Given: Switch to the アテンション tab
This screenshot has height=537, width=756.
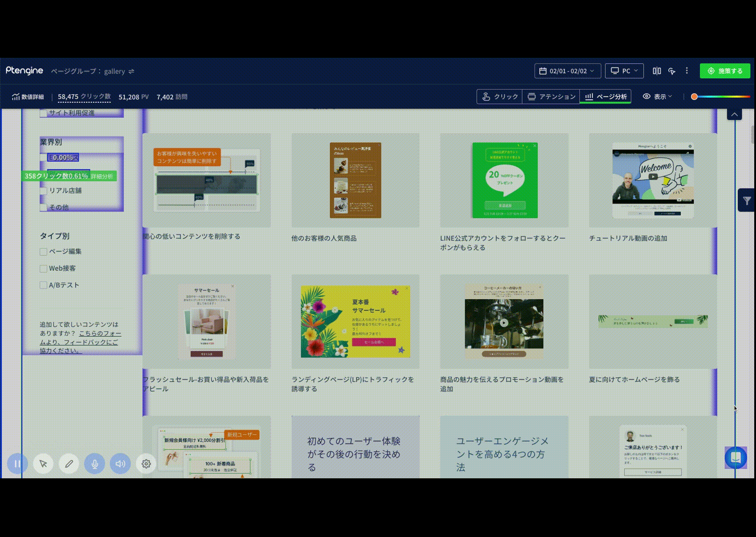Looking at the screenshot, I should (x=551, y=96).
